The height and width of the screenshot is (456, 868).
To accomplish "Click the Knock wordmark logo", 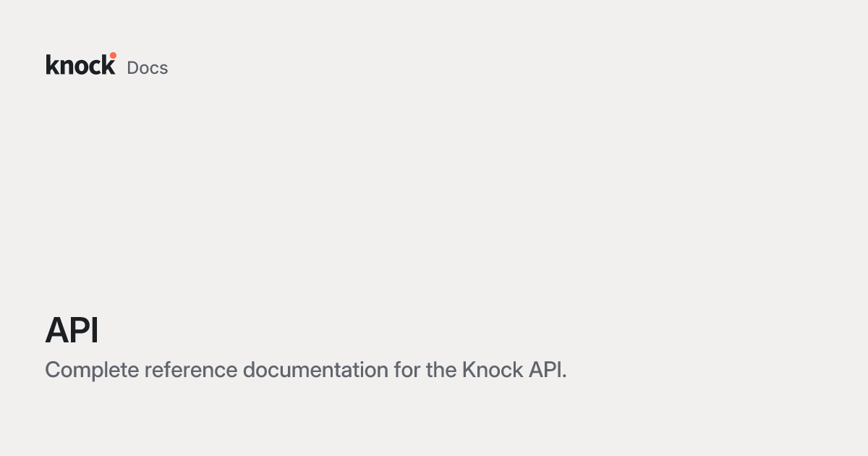I will (81, 64).
